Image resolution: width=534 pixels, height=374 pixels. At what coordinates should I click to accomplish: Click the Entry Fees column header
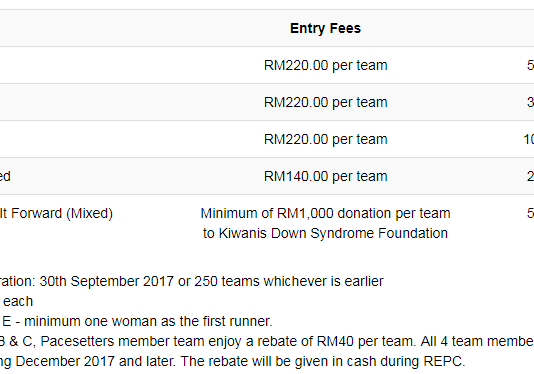click(x=325, y=28)
